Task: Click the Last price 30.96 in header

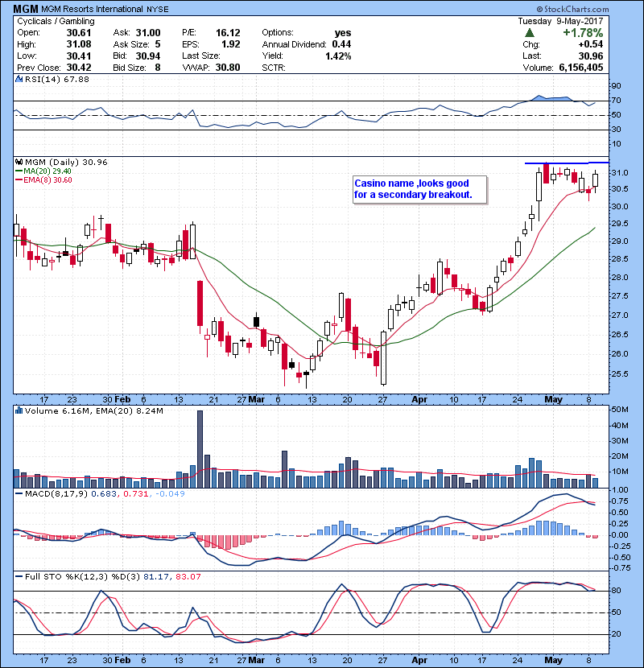Action: [x=591, y=56]
